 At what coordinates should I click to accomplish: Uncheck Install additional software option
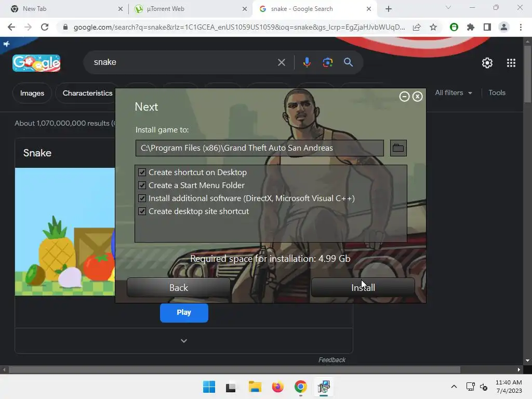(x=142, y=198)
